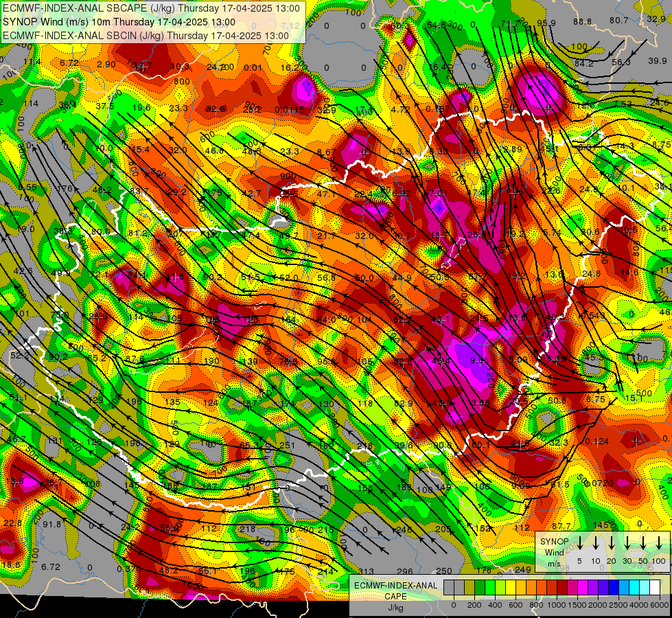The height and width of the screenshot is (618, 672).
Task: Click the 6000 scale label in CAPE legend
Action: pos(660,605)
